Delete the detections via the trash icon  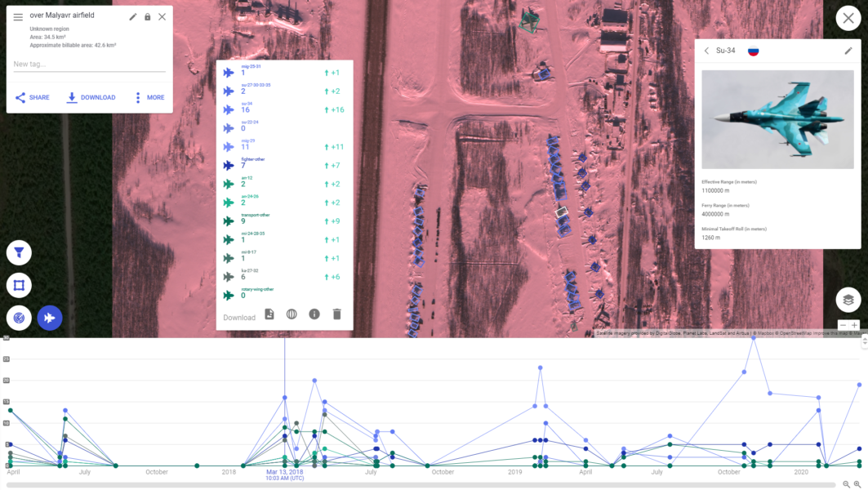[337, 314]
